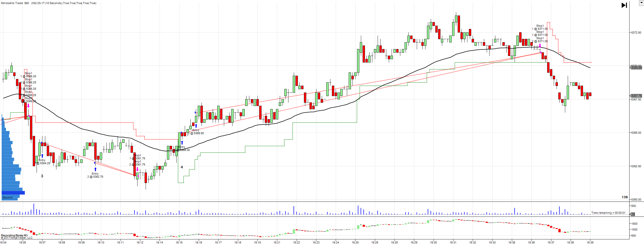Viewport: 644px width, 246px height.
Task: Select the 'Entry 2 @ 5362.75' label
Action: coord(95,175)
